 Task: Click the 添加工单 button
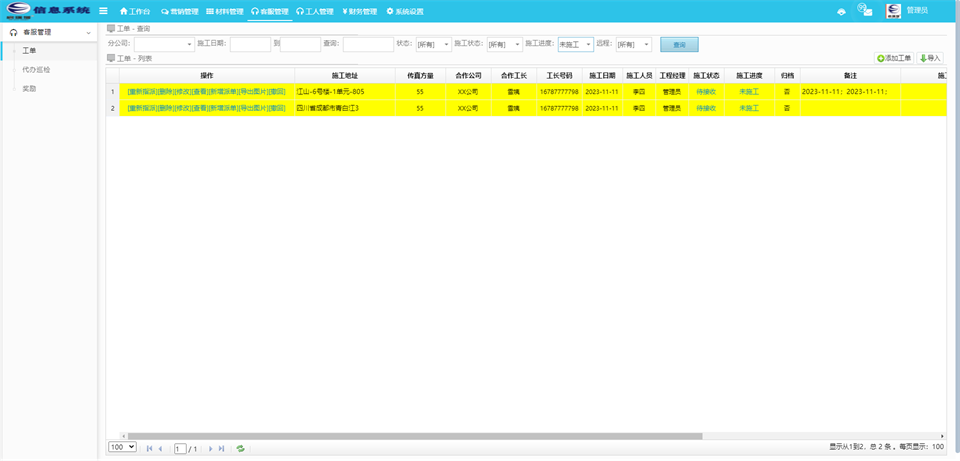(894, 59)
